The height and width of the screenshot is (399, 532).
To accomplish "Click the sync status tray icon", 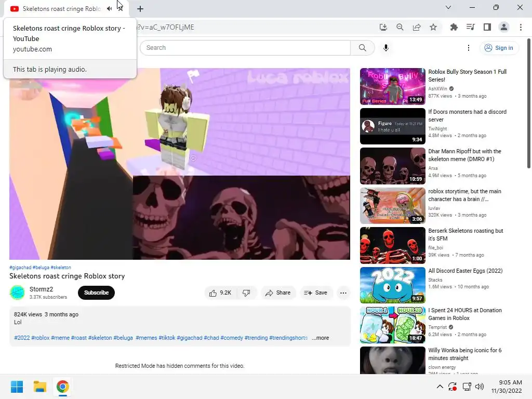I will point(453,387).
